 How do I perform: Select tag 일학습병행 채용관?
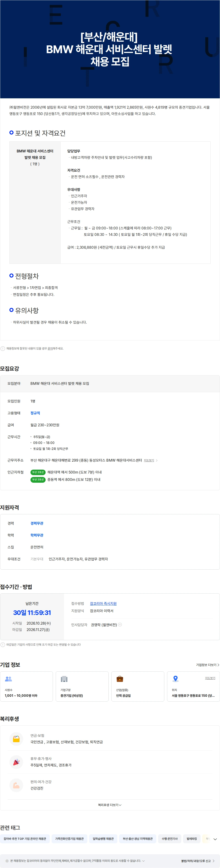tap(103, 839)
